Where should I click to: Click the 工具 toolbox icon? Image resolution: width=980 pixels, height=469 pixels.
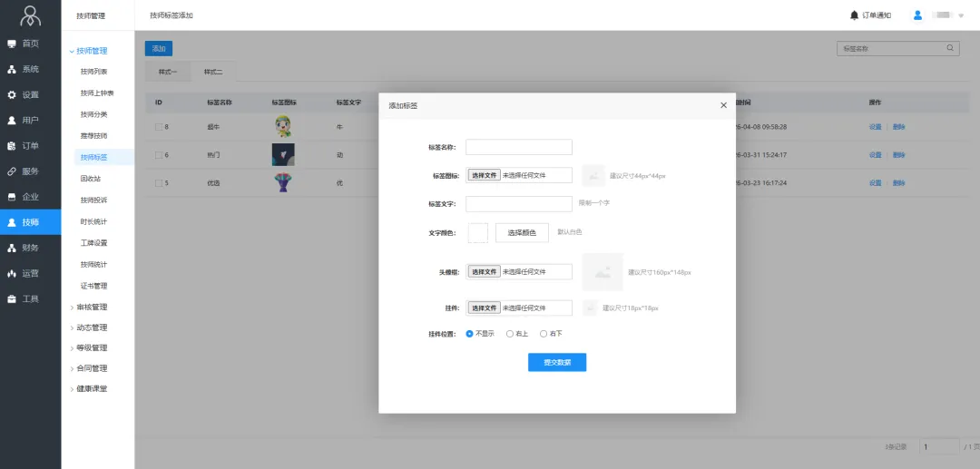coord(12,298)
